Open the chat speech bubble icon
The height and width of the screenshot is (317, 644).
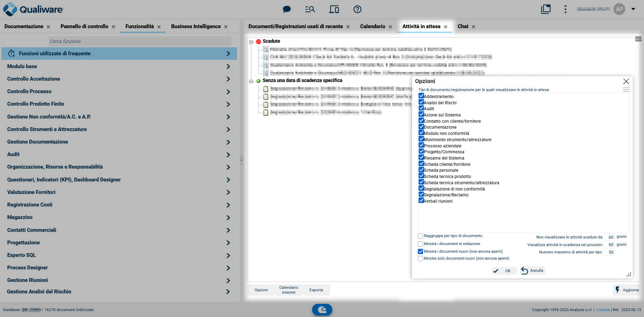287,9
